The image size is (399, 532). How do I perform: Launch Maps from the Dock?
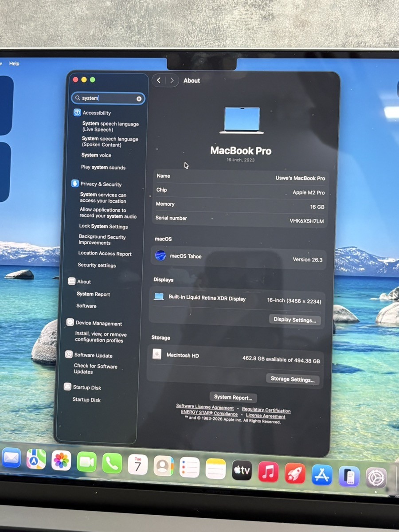coord(36,459)
